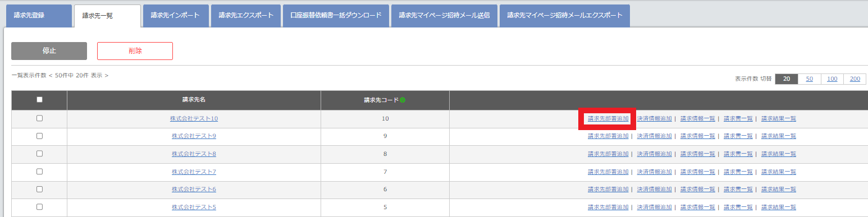Click the red 削除 button
Screen dimensions: 868x217
135,51
